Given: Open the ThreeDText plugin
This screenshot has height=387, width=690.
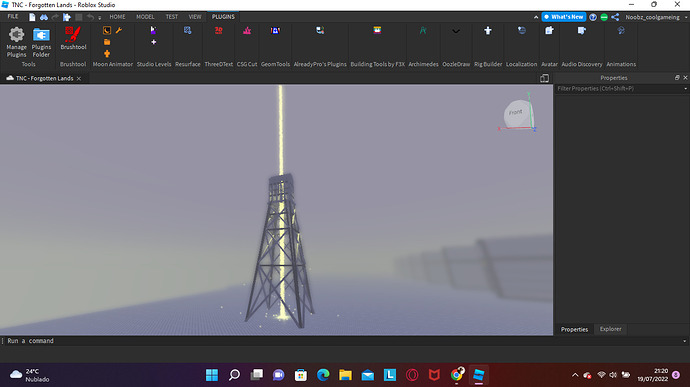Looking at the screenshot, I should [x=219, y=30].
